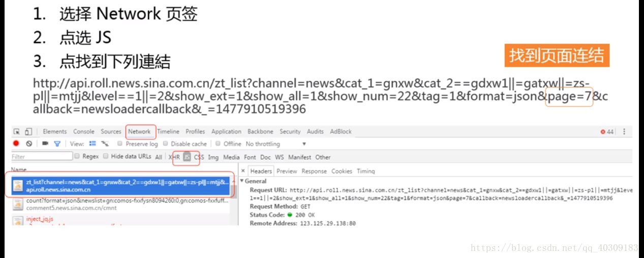Screen dimensions: 644x258
Task: Switch to the Profiles tab
Action: tap(195, 131)
